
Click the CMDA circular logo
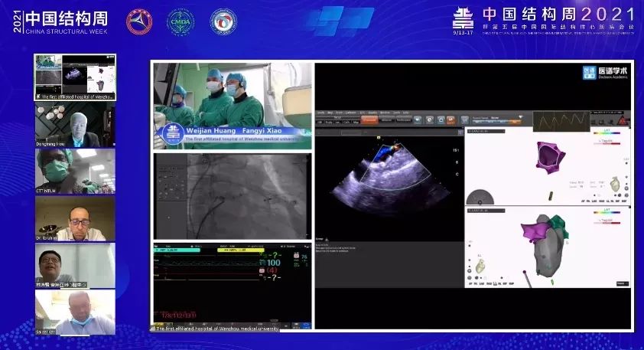coord(181,22)
